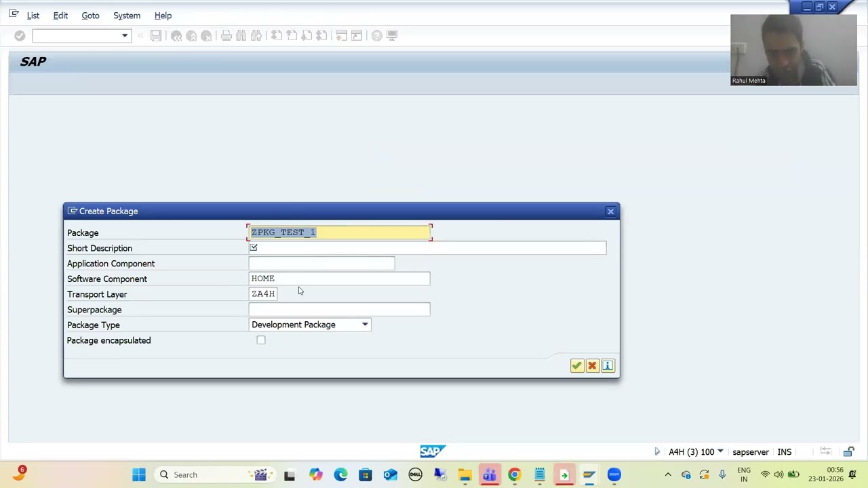Open the Help menu

coord(163,16)
